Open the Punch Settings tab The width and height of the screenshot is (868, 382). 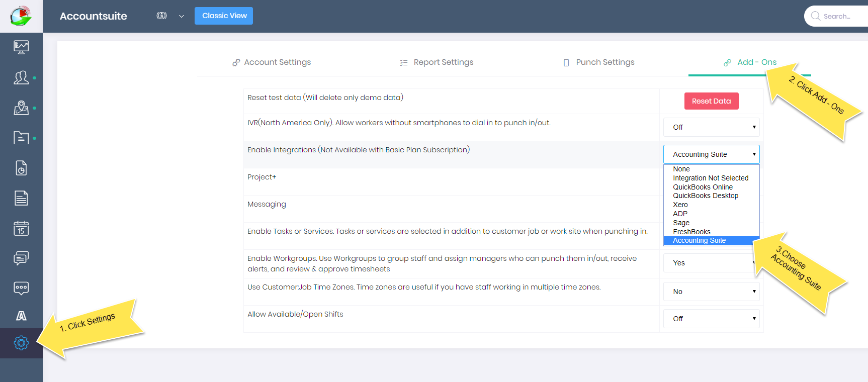click(x=599, y=62)
